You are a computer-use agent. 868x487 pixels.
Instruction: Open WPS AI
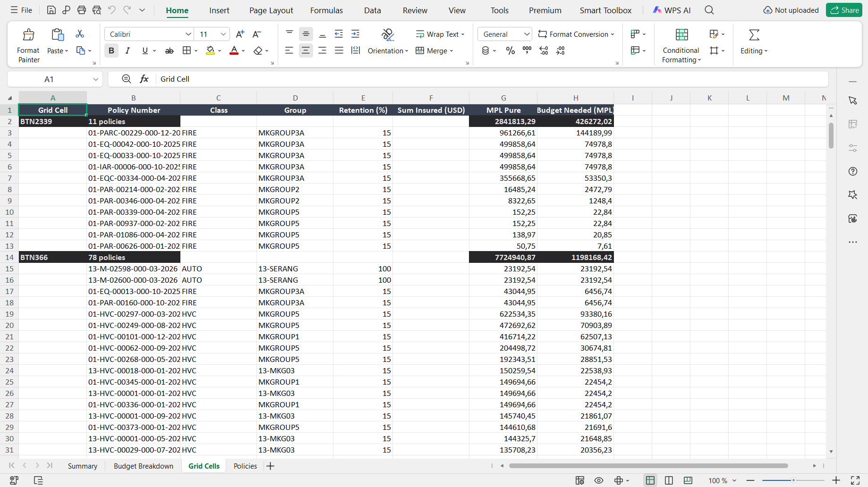(672, 10)
